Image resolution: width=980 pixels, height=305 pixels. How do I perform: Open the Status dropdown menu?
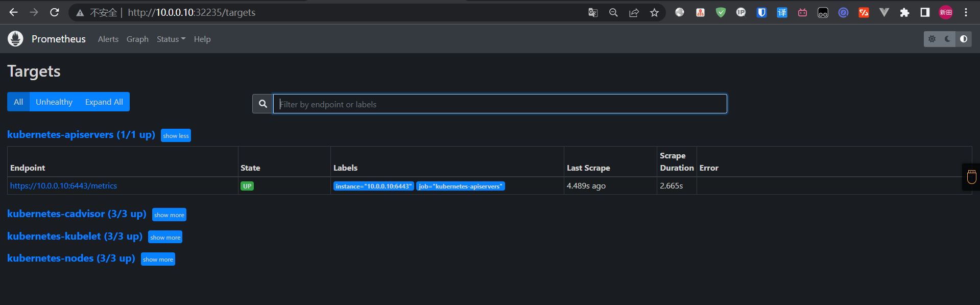[171, 39]
